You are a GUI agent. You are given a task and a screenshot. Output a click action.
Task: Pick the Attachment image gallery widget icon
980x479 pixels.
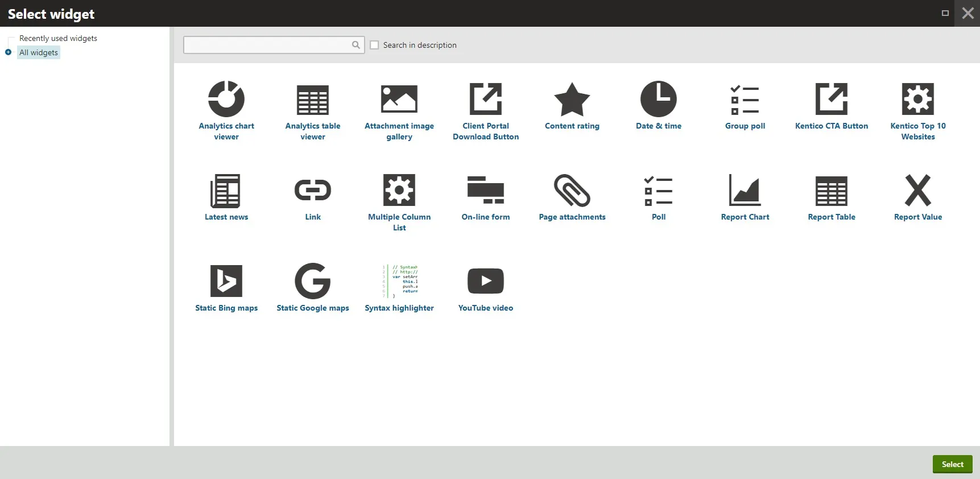(399, 99)
